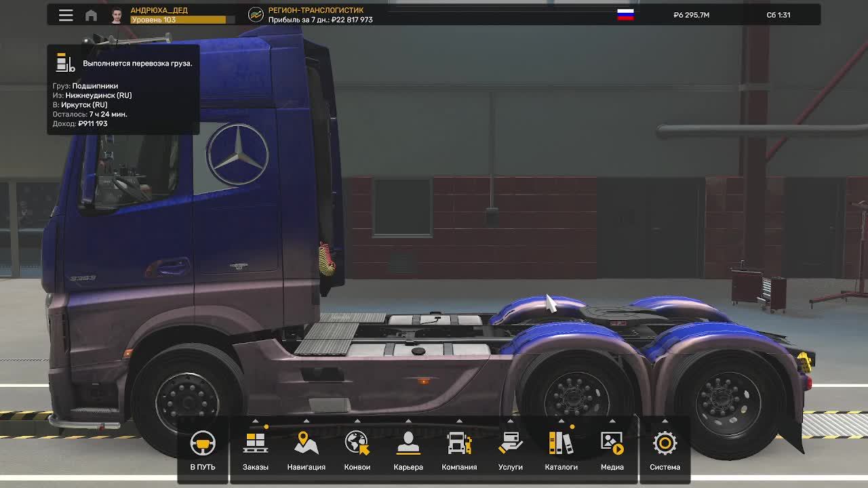Open driver avatar profile picture
The height and width of the screenshot is (488, 868).
pos(117,15)
